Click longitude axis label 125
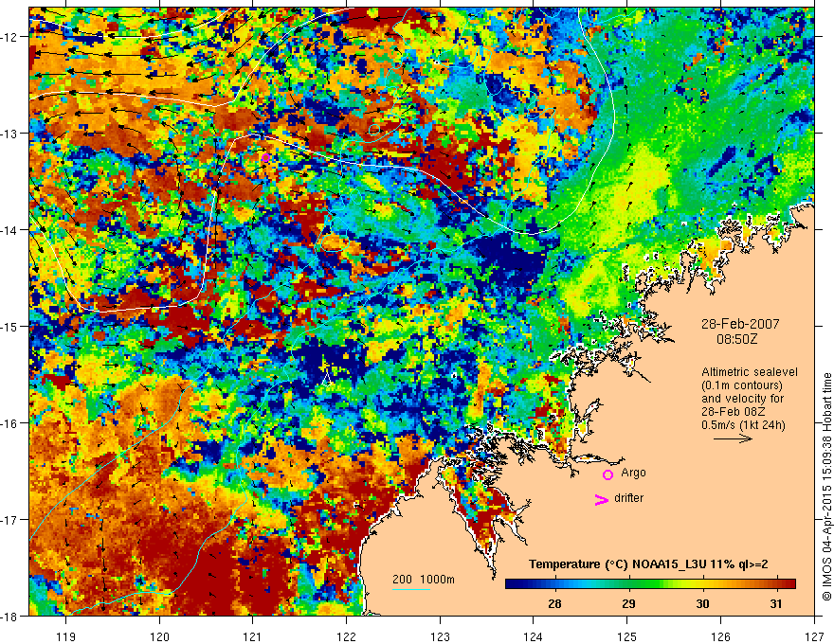The width and height of the screenshot is (834, 644). tap(627, 636)
